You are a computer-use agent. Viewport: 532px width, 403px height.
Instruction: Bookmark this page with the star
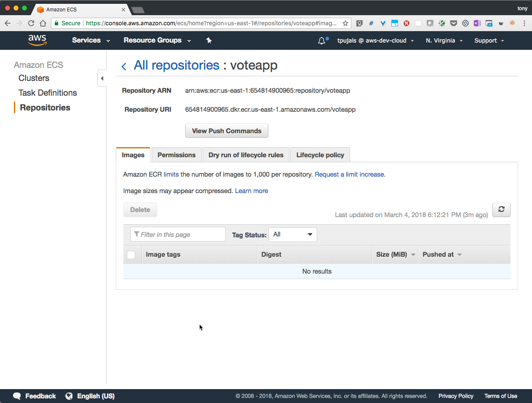click(x=345, y=23)
